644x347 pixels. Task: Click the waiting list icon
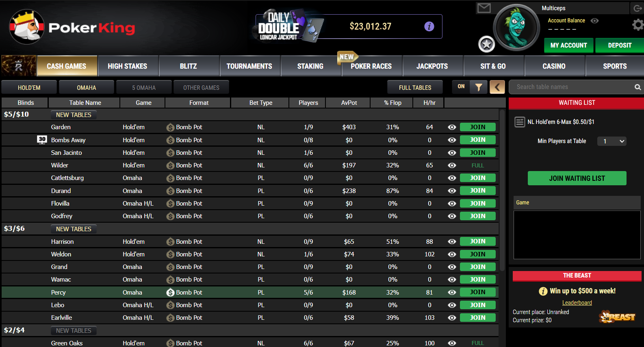click(x=520, y=122)
